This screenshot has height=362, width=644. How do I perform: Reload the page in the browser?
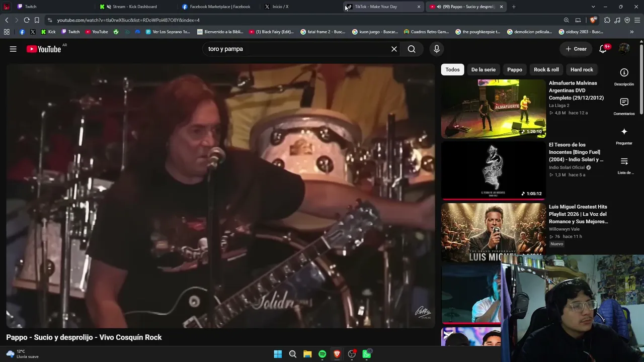pyautogui.click(x=27, y=20)
